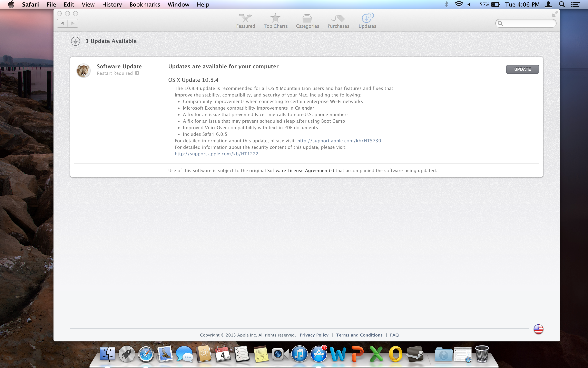Click the download arrow icon beside 1 Update Available

pos(76,41)
